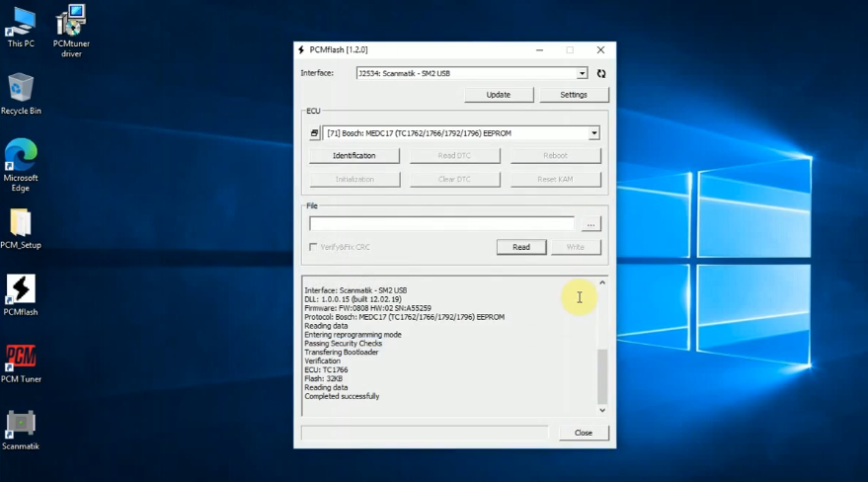Select the Recycle Bin icon
The width and height of the screenshot is (868, 482).
pyautogui.click(x=21, y=94)
